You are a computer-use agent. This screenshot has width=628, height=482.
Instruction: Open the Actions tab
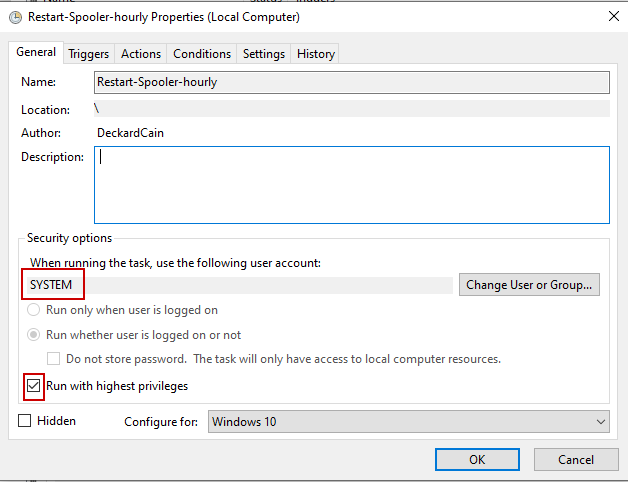(141, 54)
